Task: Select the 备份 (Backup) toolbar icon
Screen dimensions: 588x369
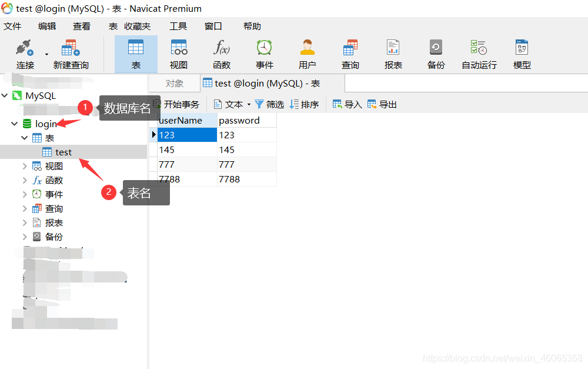Action: pyautogui.click(x=436, y=53)
